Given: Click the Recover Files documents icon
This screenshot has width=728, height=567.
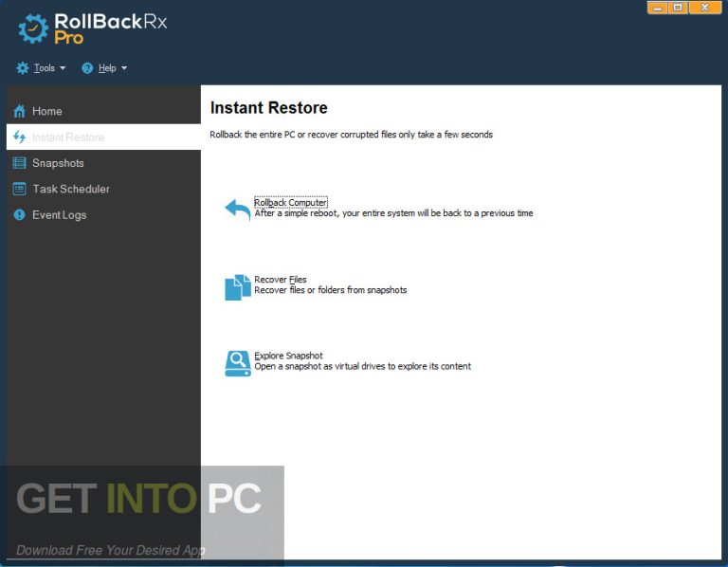Looking at the screenshot, I should click(238, 287).
